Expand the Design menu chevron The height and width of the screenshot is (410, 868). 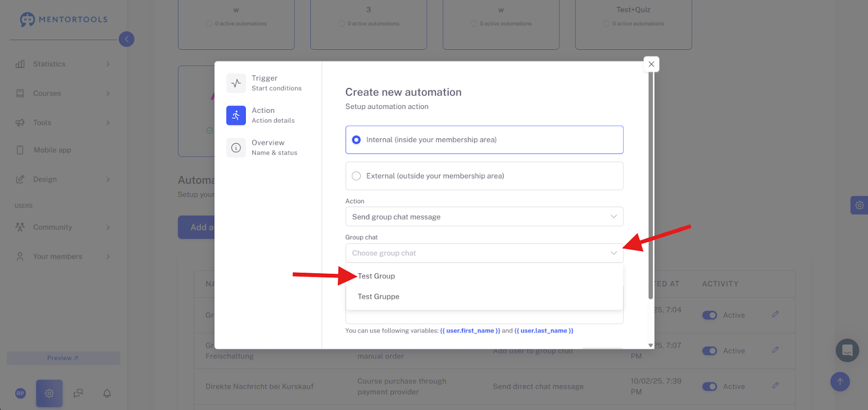(108, 180)
